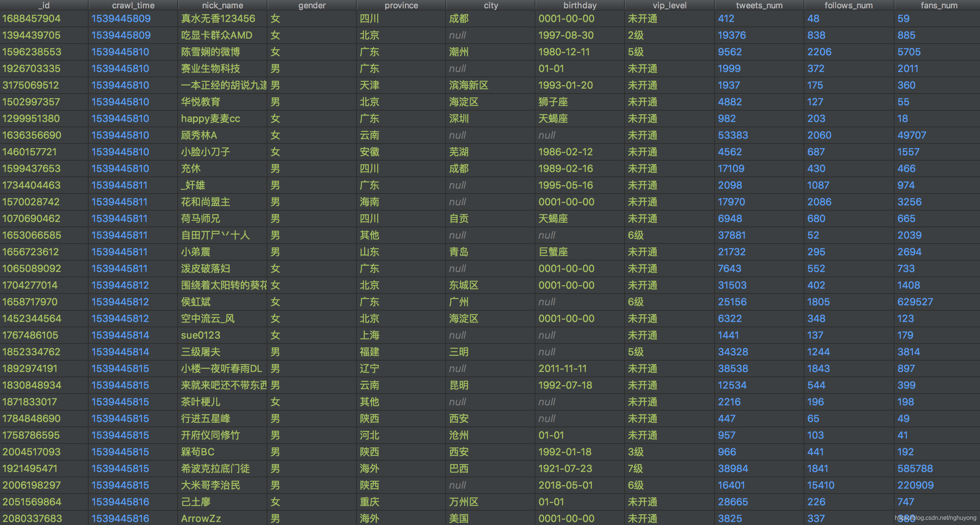Screen dimensions: 980x525
Task: Select the birthday column header
Action: 580,5
